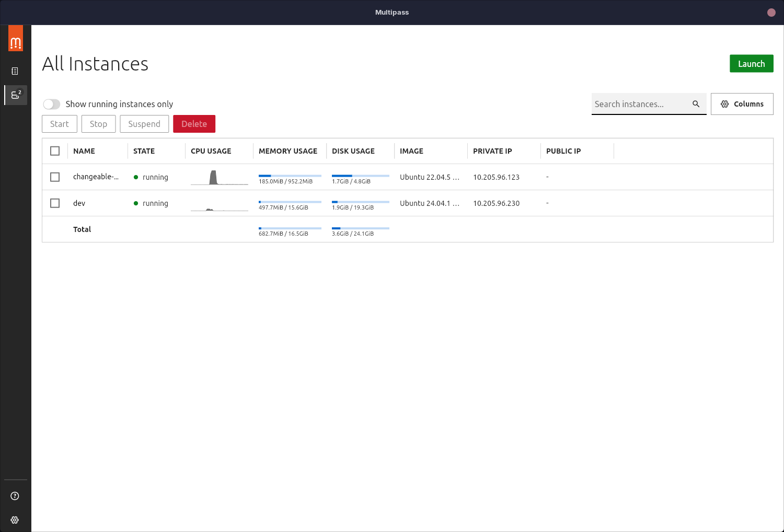Select the dev instance checkbox
784x532 pixels.
55,203
